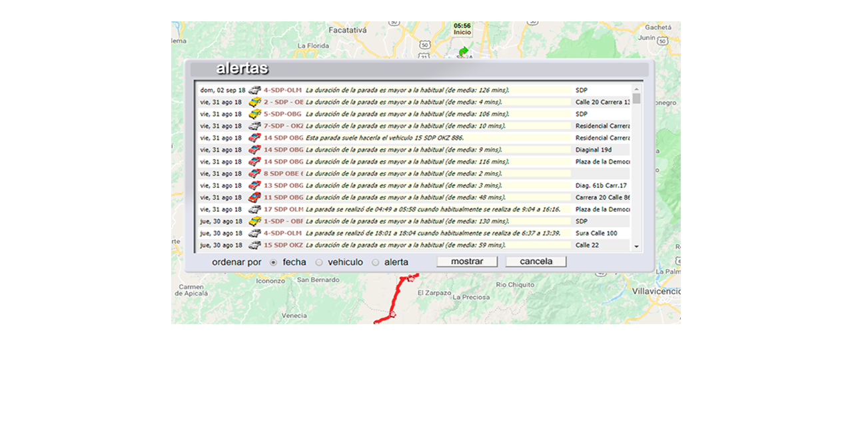Click red truck icon for 13 SDP OBG
Viewport: 868px width, 432px height.
click(254, 186)
